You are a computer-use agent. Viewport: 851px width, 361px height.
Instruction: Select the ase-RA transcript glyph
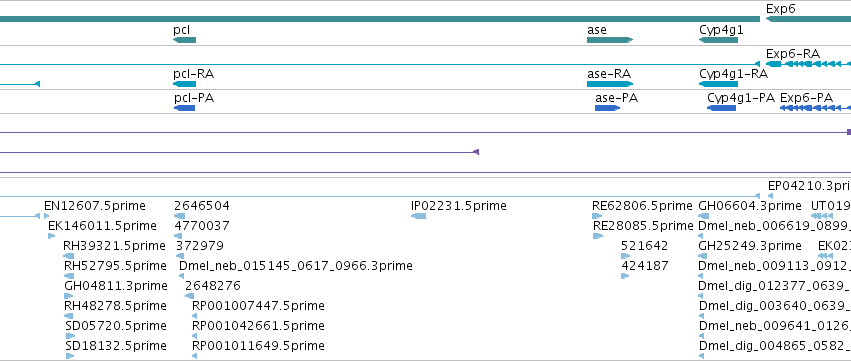610,84
